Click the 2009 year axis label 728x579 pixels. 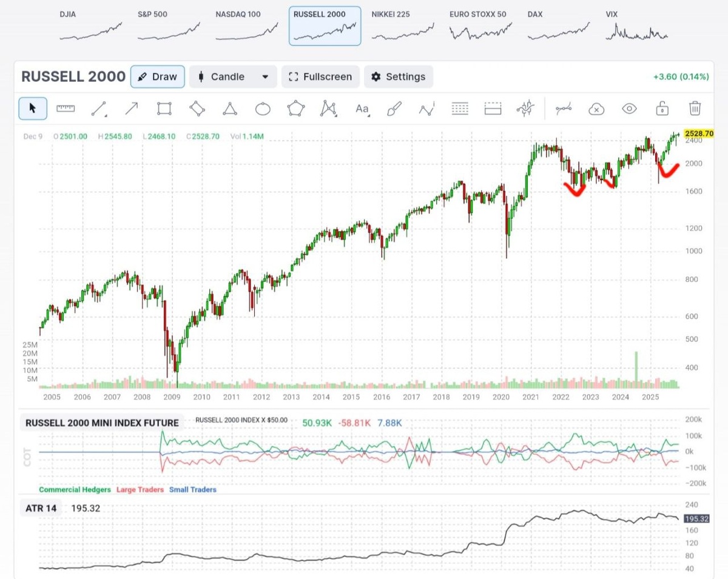[x=172, y=397]
